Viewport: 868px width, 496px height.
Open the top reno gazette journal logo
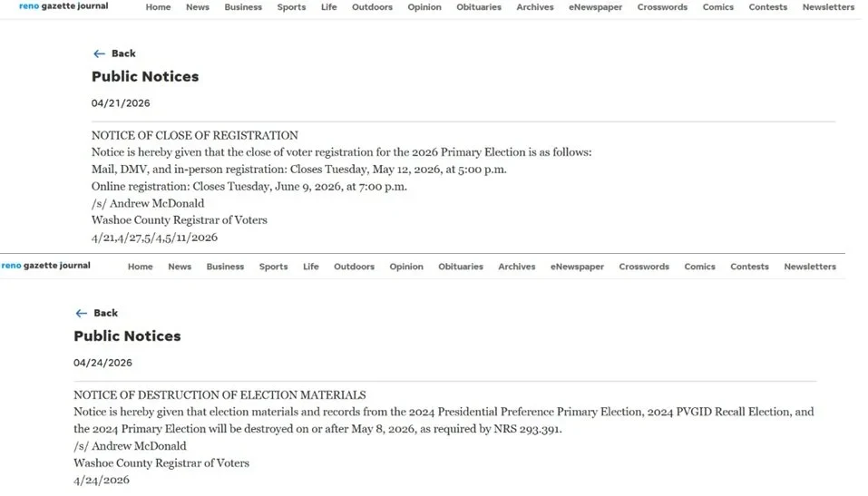[63, 6]
